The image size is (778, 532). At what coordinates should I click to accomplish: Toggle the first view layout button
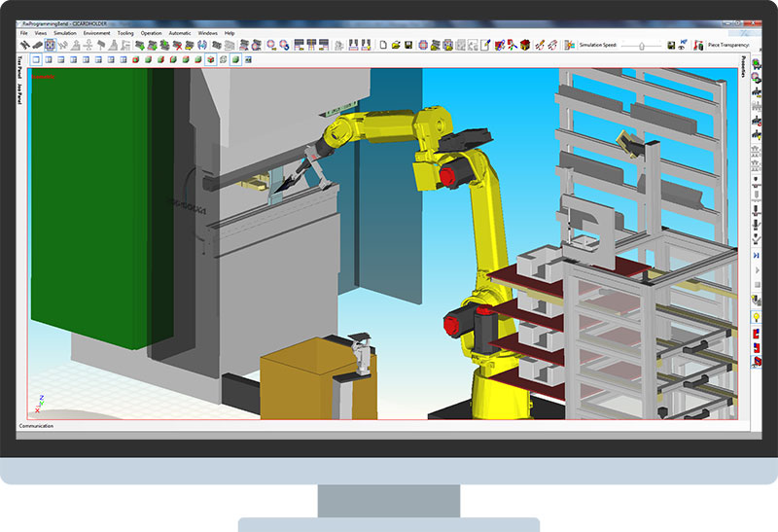[36, 59]
